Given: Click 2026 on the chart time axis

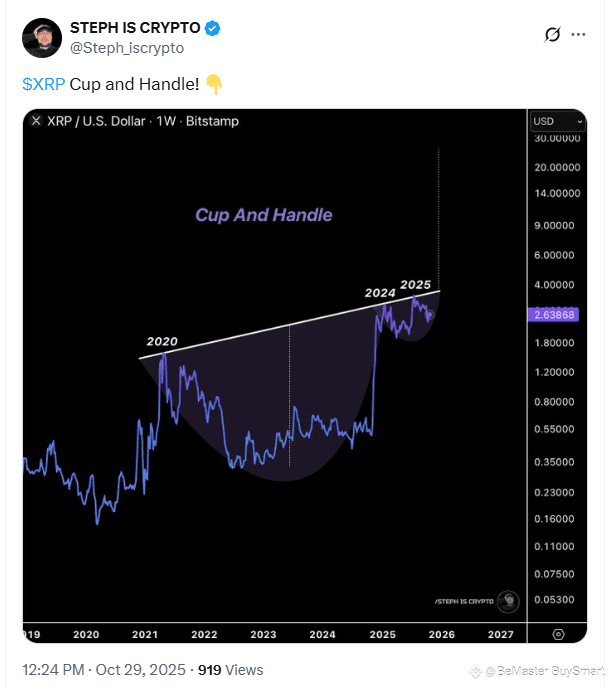Looking at the screenshot, I should 441,634.
